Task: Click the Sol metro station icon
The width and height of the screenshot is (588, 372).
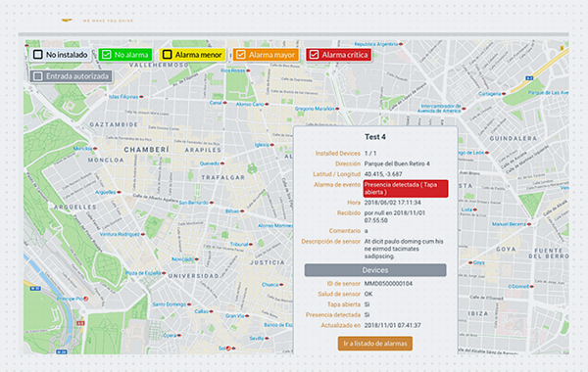Action: tap(228, 349)
